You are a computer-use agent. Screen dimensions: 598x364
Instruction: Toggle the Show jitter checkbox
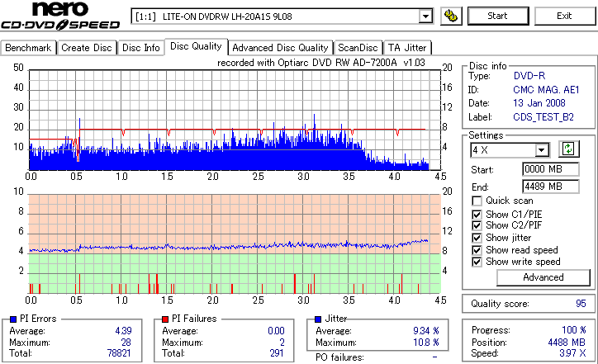click(477, 238)
